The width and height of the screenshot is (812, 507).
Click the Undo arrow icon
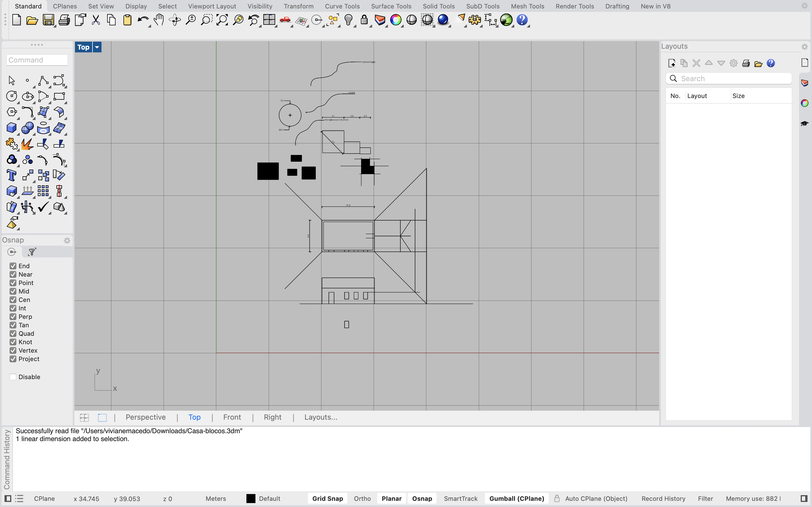pos(143,20)
